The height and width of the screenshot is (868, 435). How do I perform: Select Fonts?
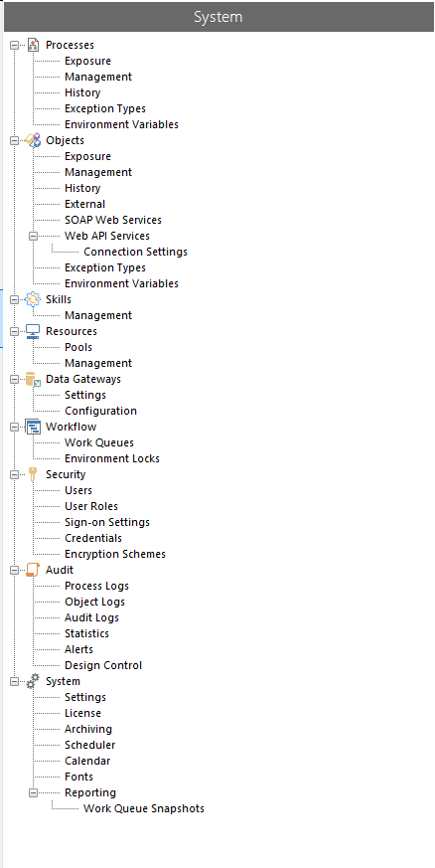(x=79, y=778)
